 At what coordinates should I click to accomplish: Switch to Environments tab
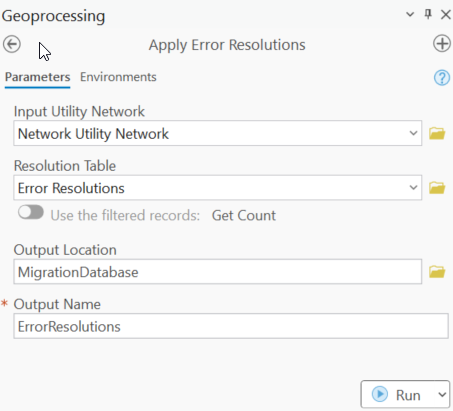click(118, 77)
